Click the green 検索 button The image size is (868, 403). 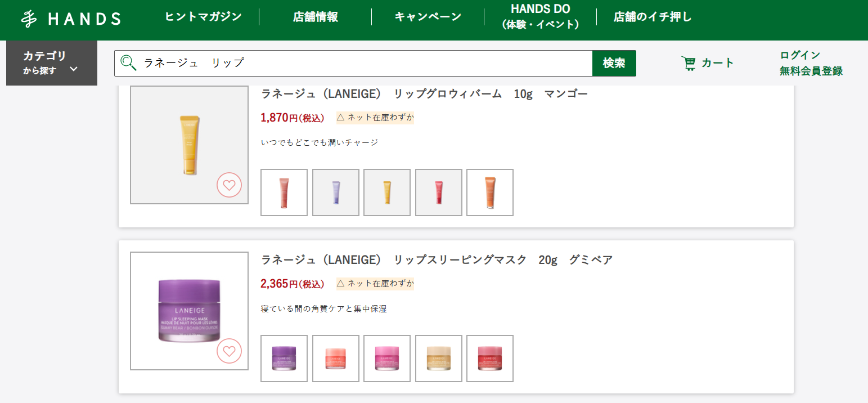coord(614,63)
